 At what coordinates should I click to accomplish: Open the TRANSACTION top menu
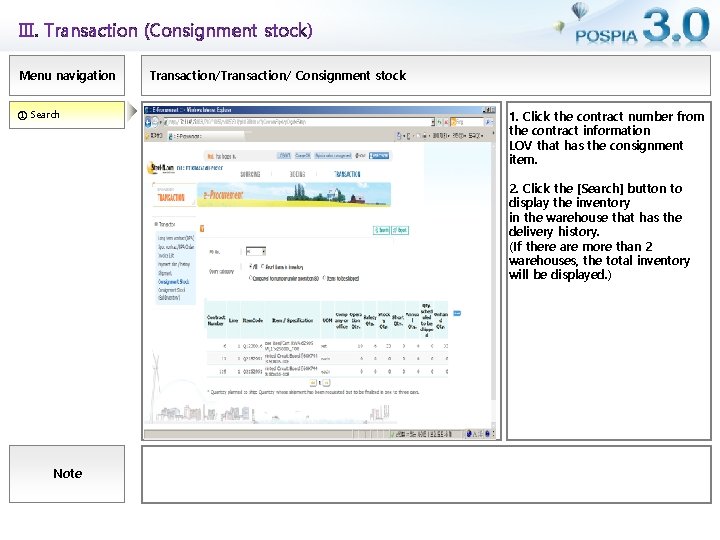click(x=347, y=174)
